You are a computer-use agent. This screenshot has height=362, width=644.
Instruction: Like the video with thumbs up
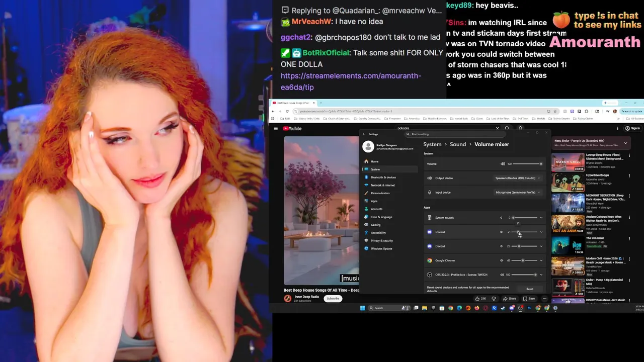tap(480, 299)
